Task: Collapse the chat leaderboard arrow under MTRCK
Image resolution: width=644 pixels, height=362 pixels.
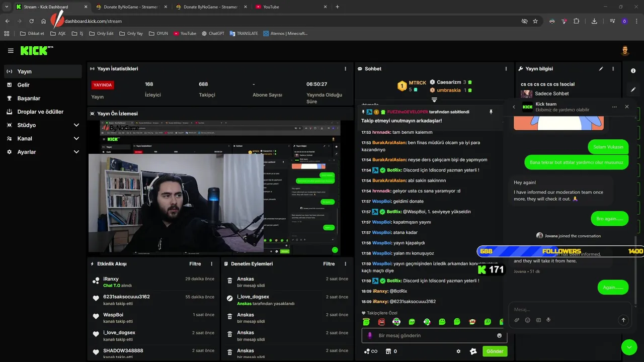Action: [434, 100]
